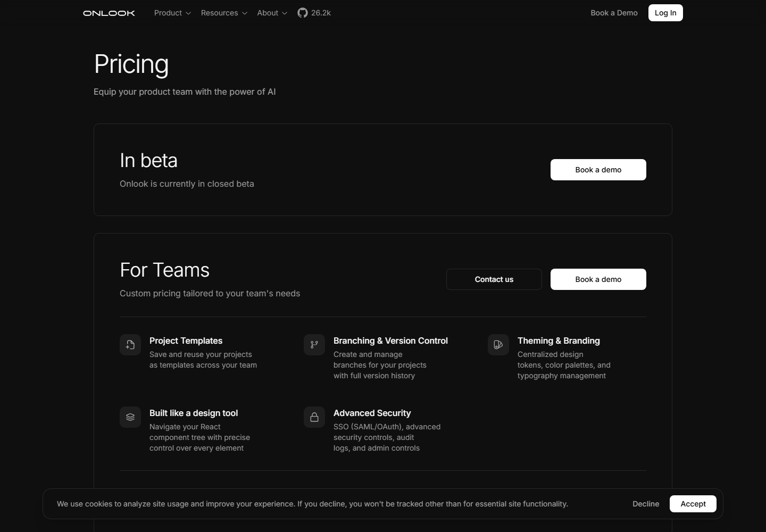766x532 pixels.
Task: Click the Project Templates file icon
Action: [130, 345]
